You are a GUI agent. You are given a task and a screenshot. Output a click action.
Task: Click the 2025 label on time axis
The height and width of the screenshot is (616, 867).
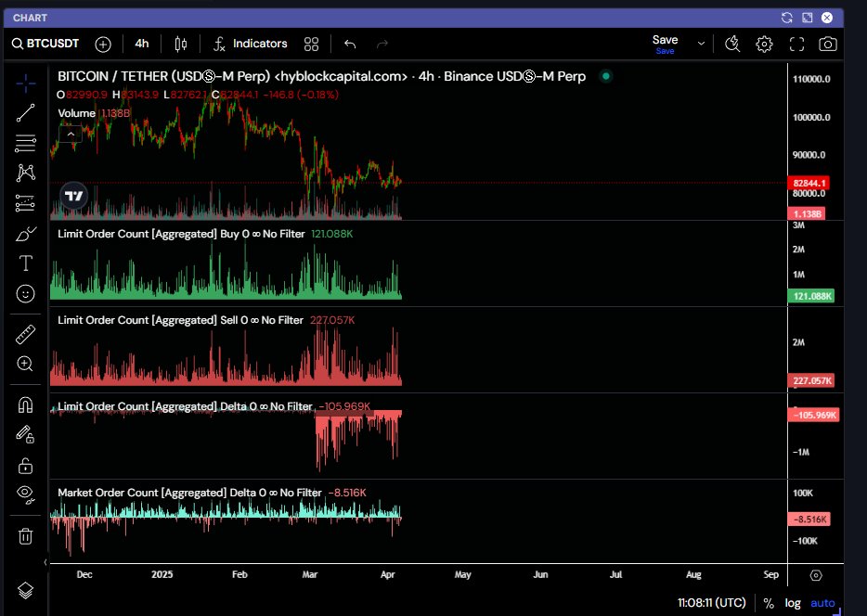pos(162,574)
